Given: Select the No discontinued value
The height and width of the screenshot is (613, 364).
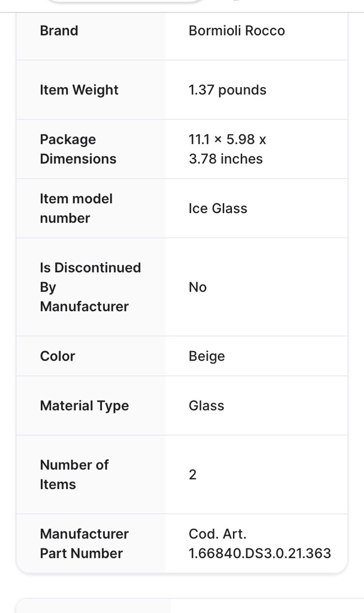Looking at the screenshot, I should [x=198, y=287].
